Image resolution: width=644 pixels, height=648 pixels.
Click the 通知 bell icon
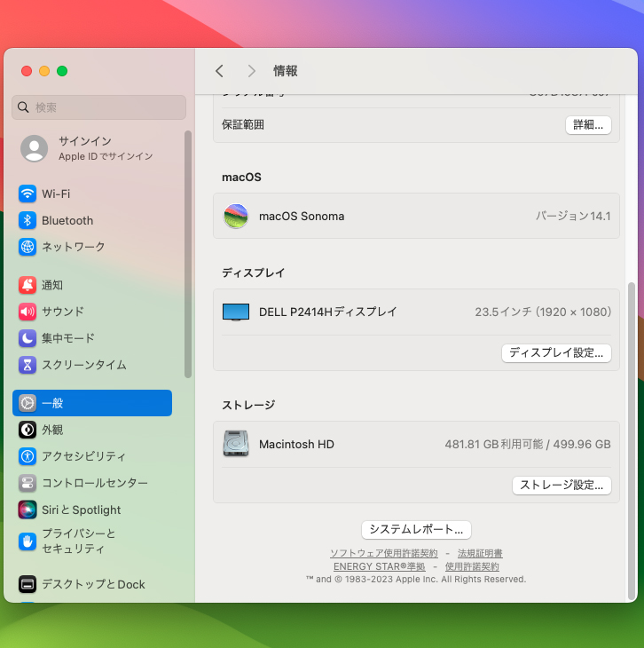click(x=27, y=285)
